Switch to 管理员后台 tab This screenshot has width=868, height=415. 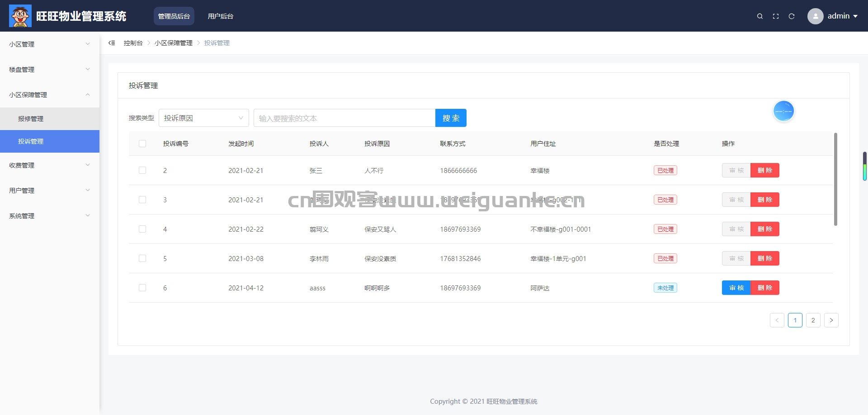[174, 16]
